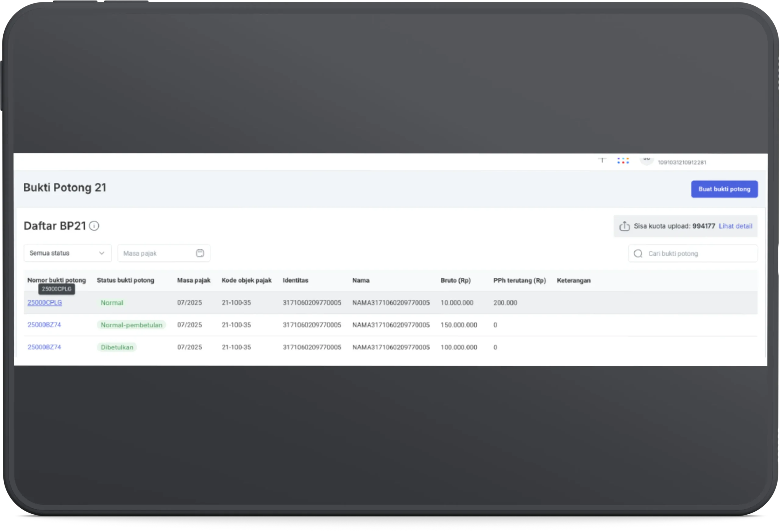Image resolution: width=780 pixels, height=532 pixels.
Task: Open the colorful apps grid icon
Action: (623, 161)
